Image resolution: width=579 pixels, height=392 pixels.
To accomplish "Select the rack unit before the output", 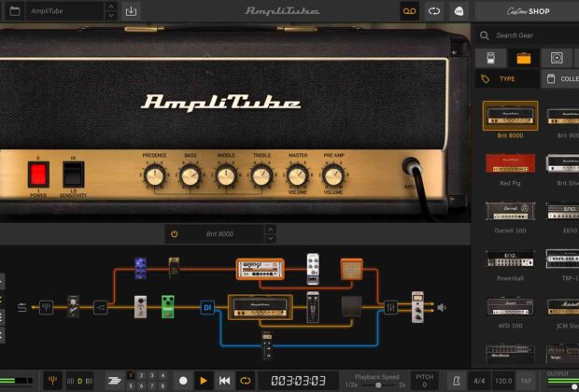I will 417,307.
